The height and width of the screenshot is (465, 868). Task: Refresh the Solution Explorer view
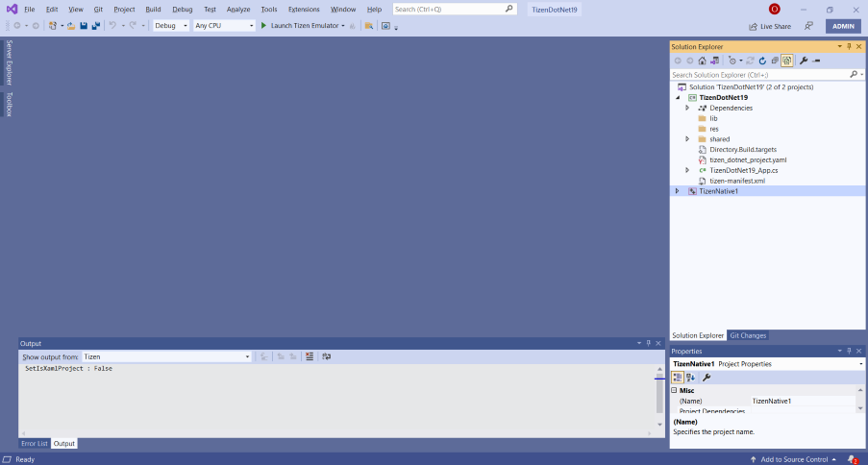point(762,61)
